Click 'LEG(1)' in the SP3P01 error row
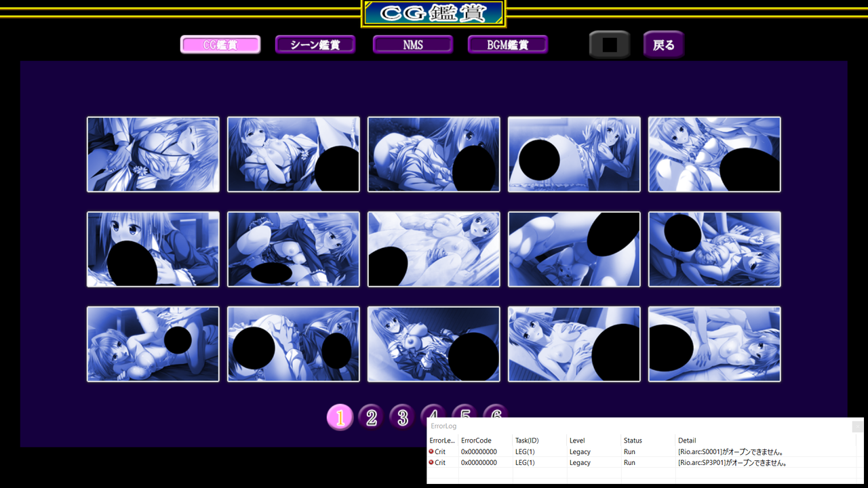Viewport: 868px width, 488px height. (525, 462)
